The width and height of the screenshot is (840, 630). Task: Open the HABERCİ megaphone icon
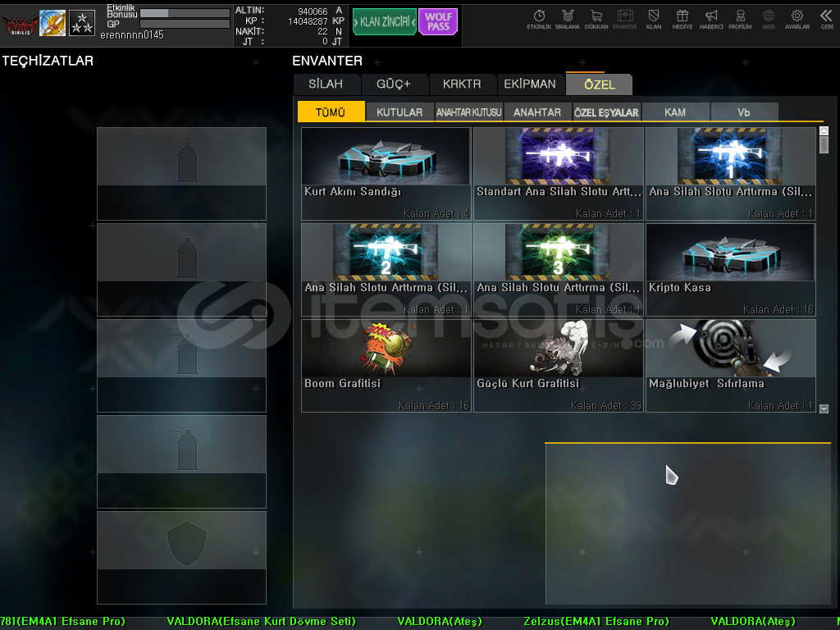[711, 20]
